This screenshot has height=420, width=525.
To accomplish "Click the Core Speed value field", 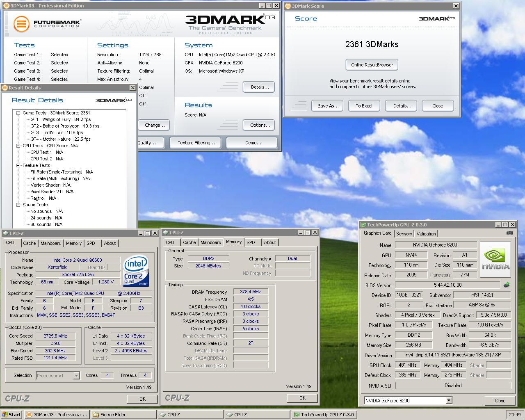I will pyautogui.click(x=55, y=336).
